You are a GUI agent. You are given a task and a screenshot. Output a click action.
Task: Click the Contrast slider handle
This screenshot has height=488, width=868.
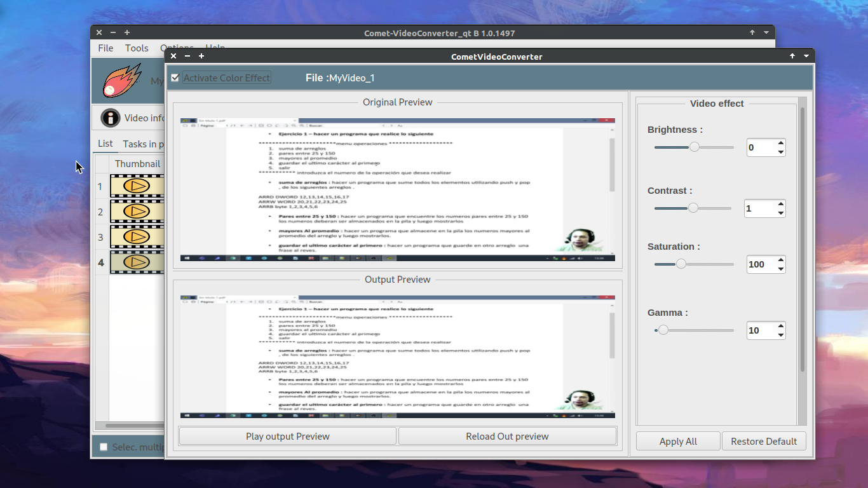693,208
